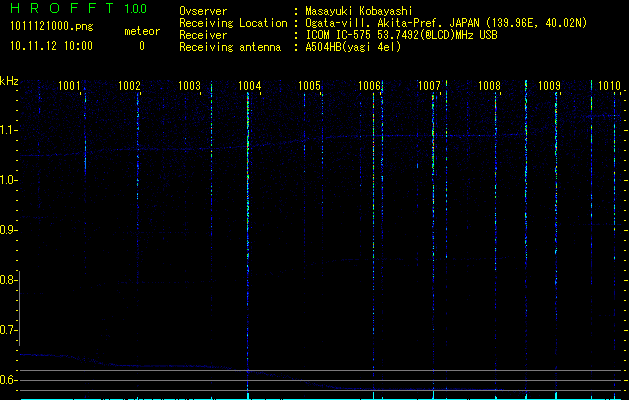Click the 1010 time marker
This screenshot has height=400, width=629.
[x=609, y=85]
